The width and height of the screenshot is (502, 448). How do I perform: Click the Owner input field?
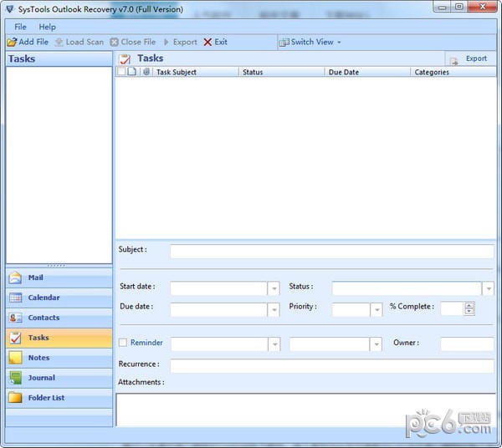point(467,344)
